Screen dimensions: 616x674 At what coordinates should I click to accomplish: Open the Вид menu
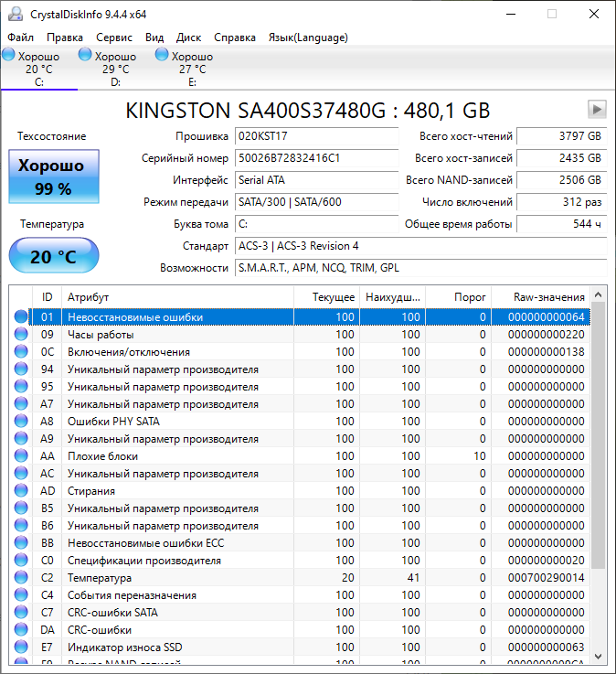tap(154, 37)
